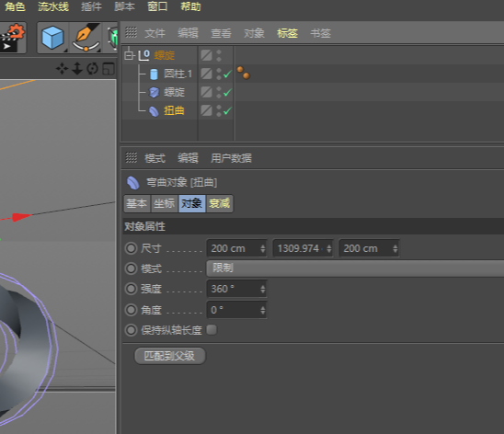
Task: Click the 模式 animation keyframe circle
Action: (x=131, y=268)
